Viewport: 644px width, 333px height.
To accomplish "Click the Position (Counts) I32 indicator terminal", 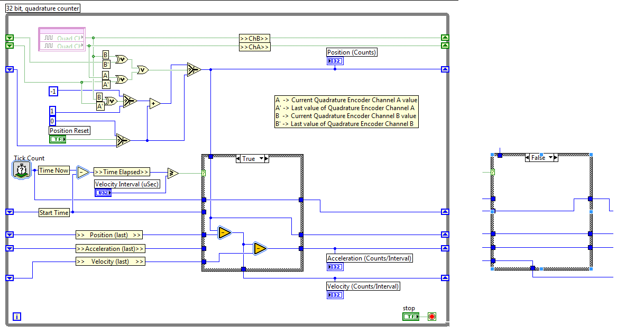I will pyautogui.click(x=335, y=61).
